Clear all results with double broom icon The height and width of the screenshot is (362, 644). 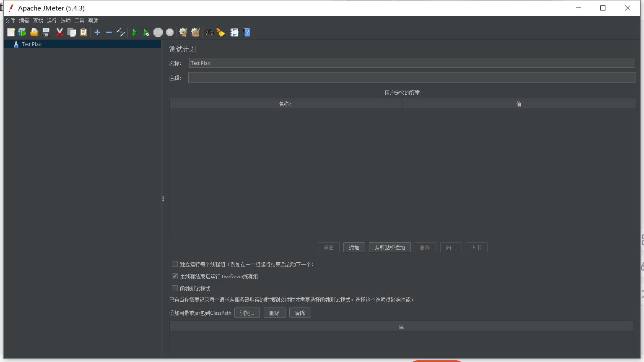[x=195, y=32]
